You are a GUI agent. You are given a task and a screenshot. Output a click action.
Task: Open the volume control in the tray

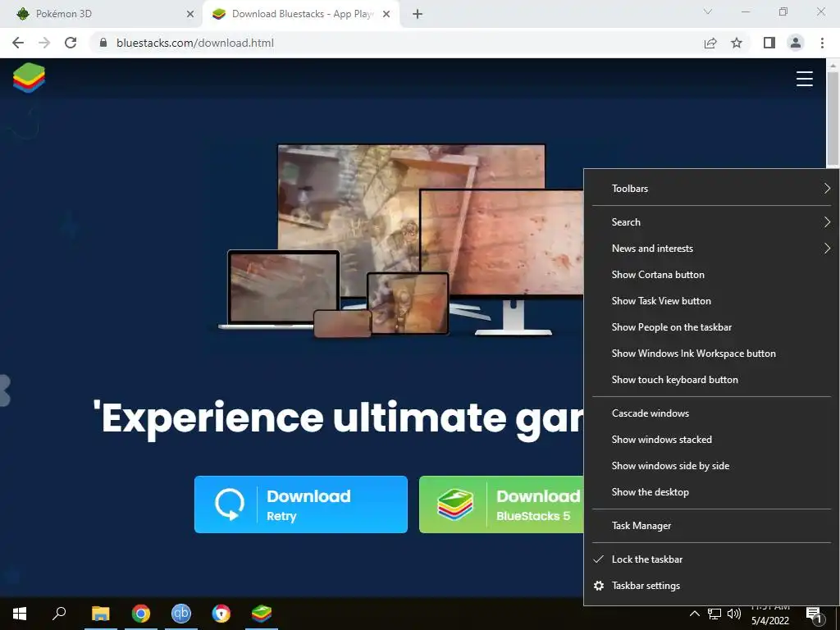point(734,614)
